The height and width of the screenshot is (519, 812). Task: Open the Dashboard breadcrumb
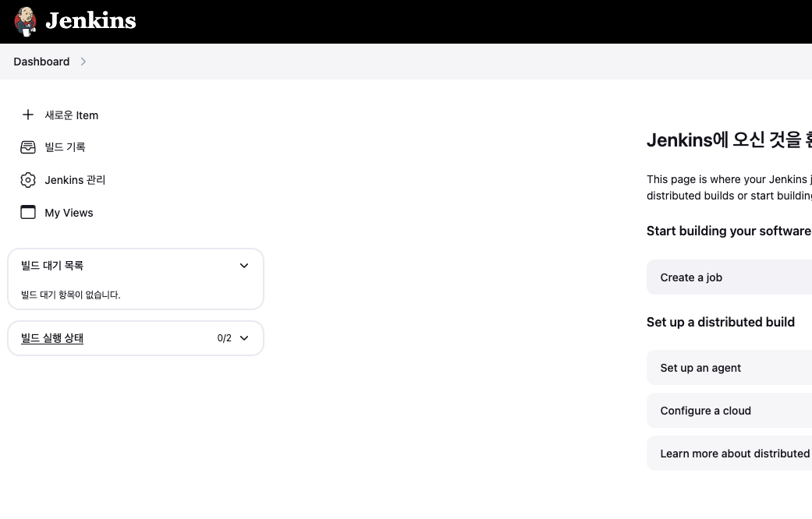click(41, 62)
